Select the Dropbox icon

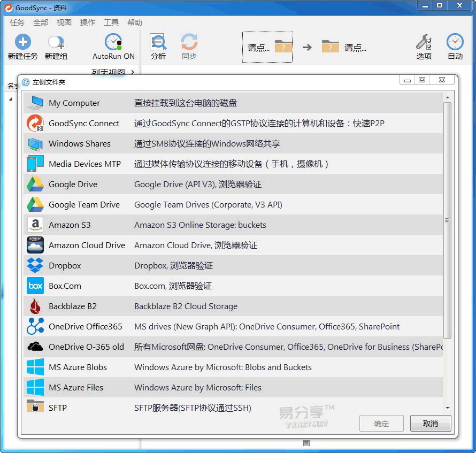coord(35,265)
